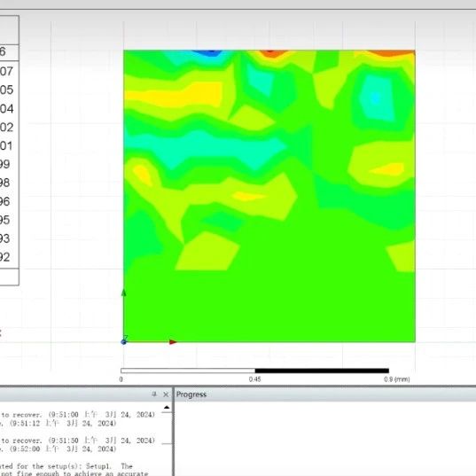Close the message panel with the X

click(x=166, y=394)
